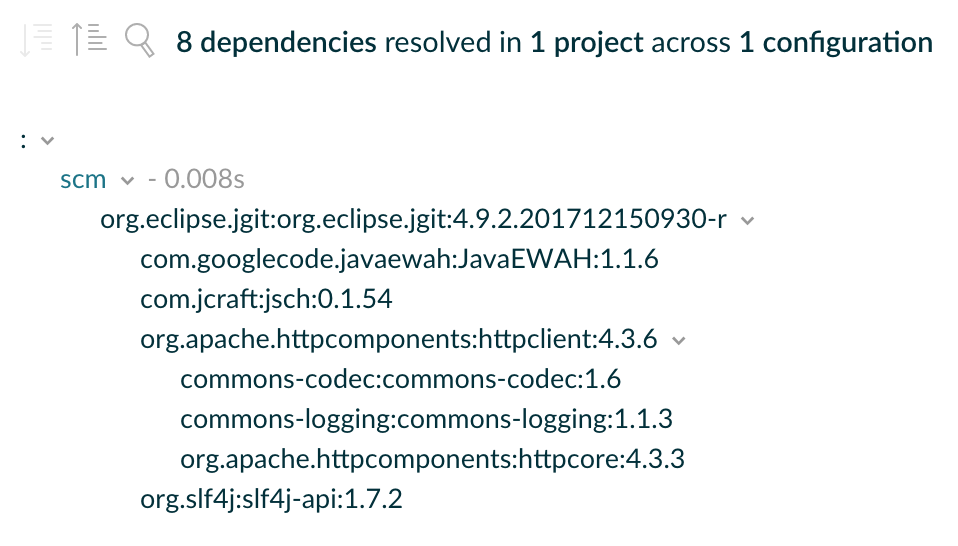Collapse the scm configuration chevron
958x546 pixels.
tap(126, 181)
